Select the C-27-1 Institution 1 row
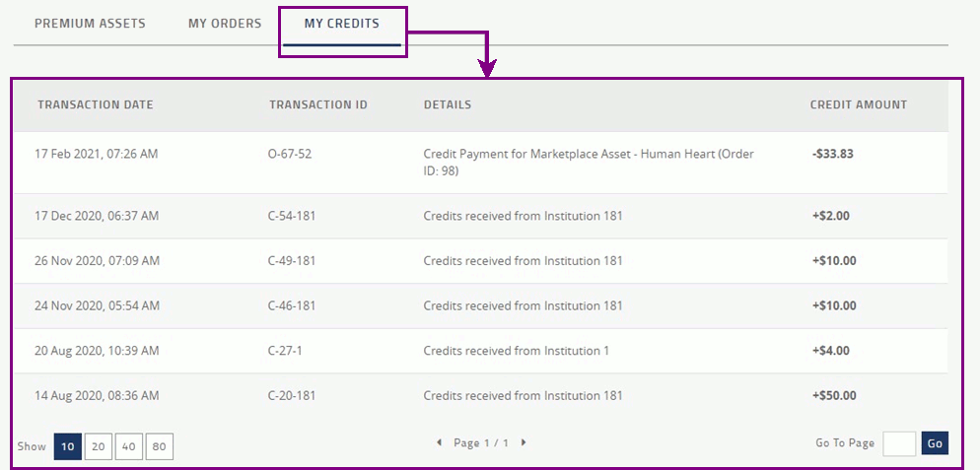 [x=480, y=351]
